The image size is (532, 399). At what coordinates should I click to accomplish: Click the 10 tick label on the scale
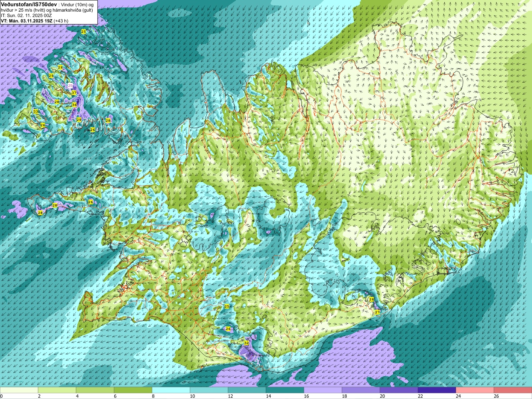(x=192, y=396)
